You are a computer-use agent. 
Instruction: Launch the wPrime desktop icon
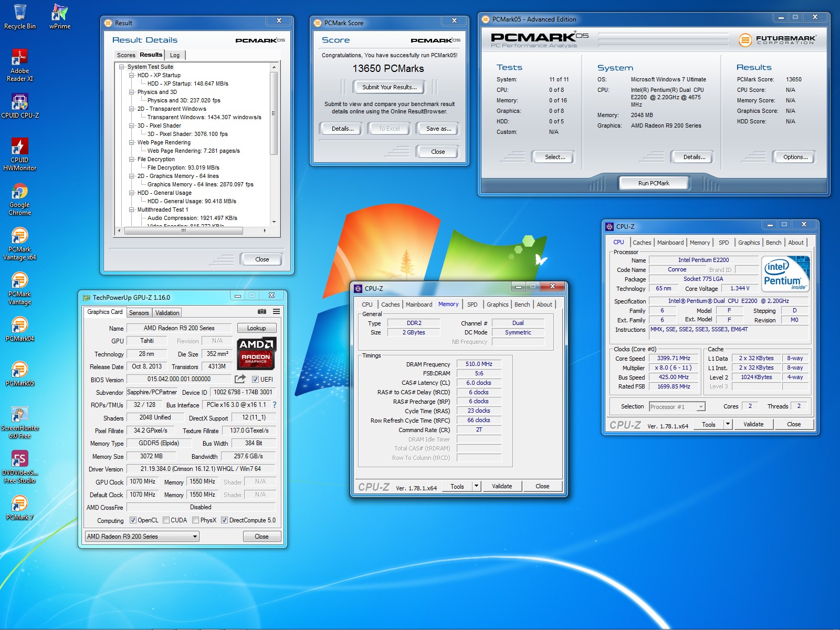pyautogui.click(x=60, y=17)
